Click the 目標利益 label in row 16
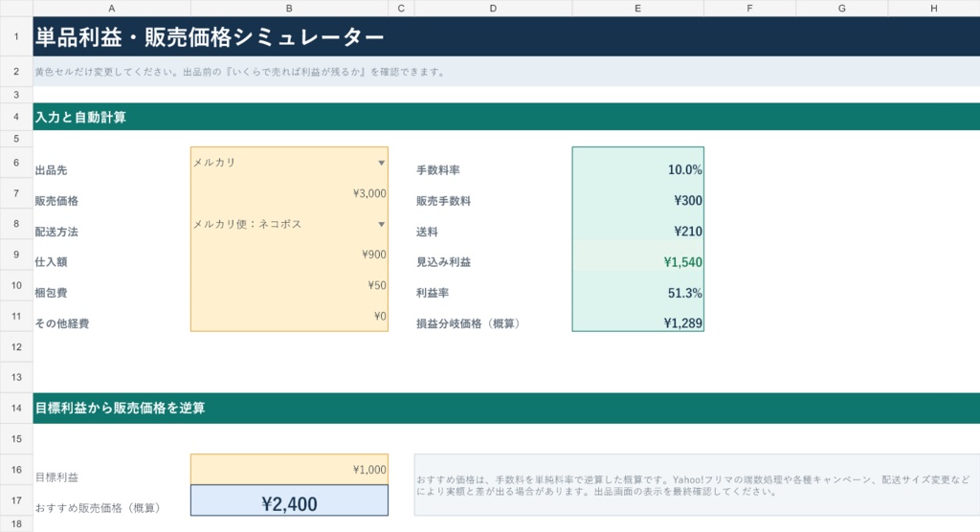 tap(56, 477)
